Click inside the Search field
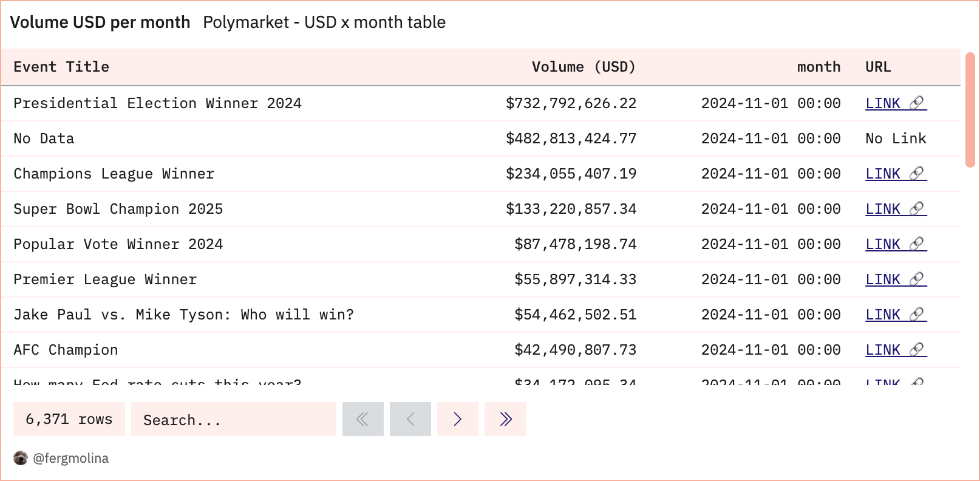Image resolution: width=980 pixels, height=481 pixels. [x=234, y=419]
